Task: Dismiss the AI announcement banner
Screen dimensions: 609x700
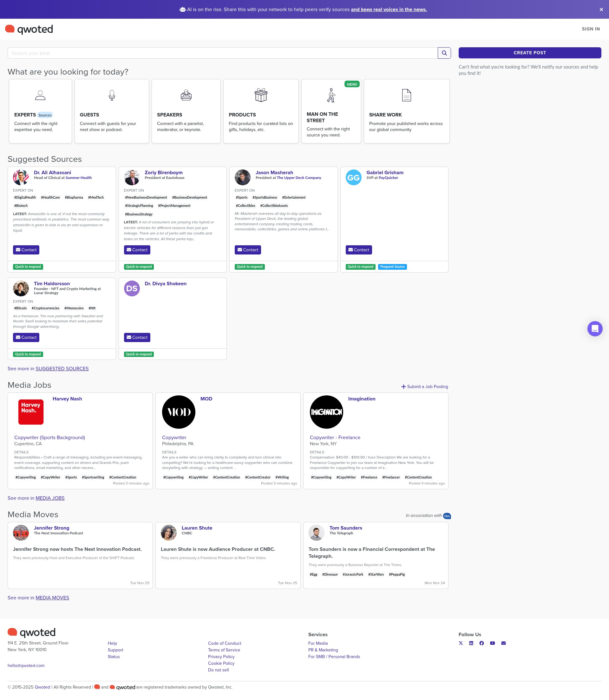Action: [601, 10]
